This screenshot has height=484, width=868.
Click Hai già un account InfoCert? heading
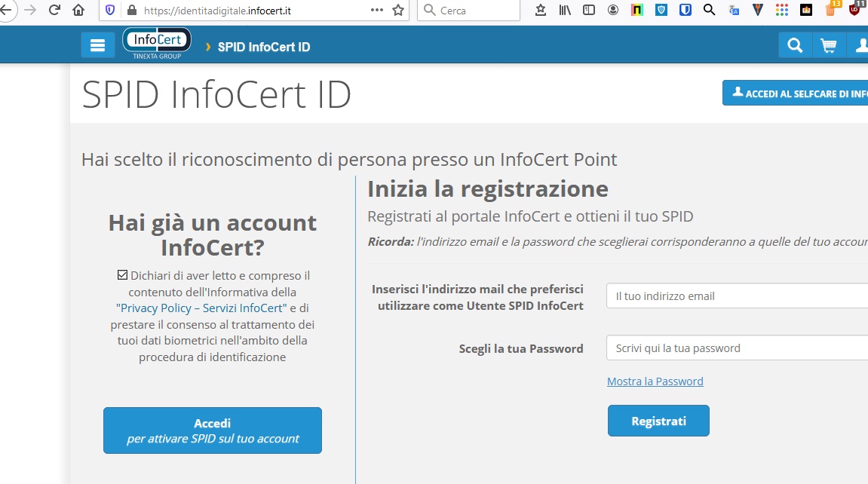tap(213, 235)
